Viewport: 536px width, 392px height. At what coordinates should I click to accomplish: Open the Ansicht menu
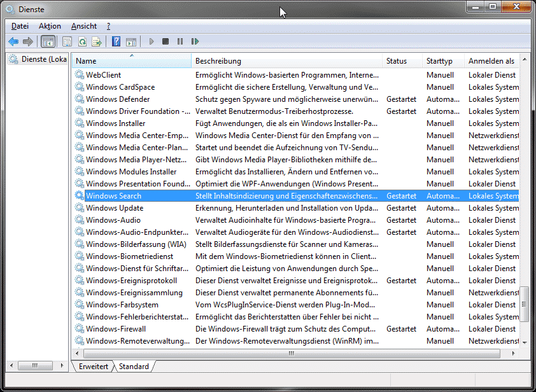84,26
